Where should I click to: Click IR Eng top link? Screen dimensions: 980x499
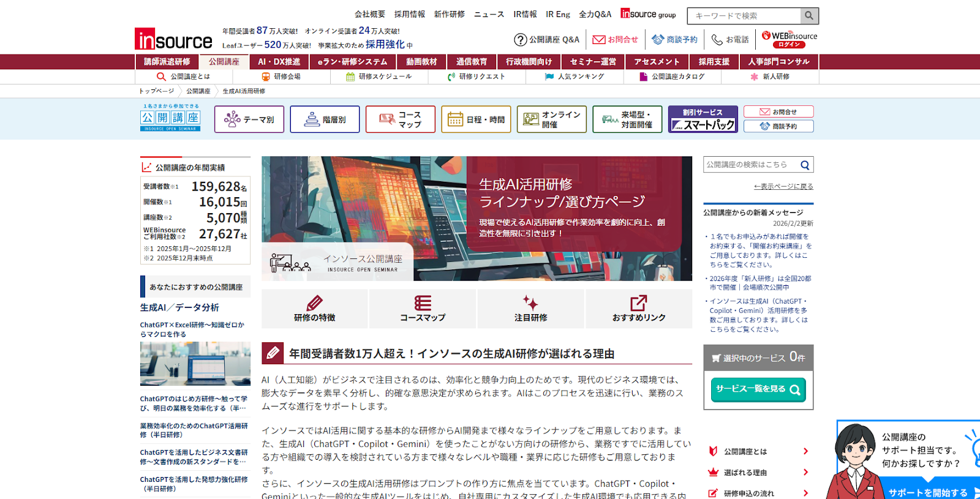point(558,14)
